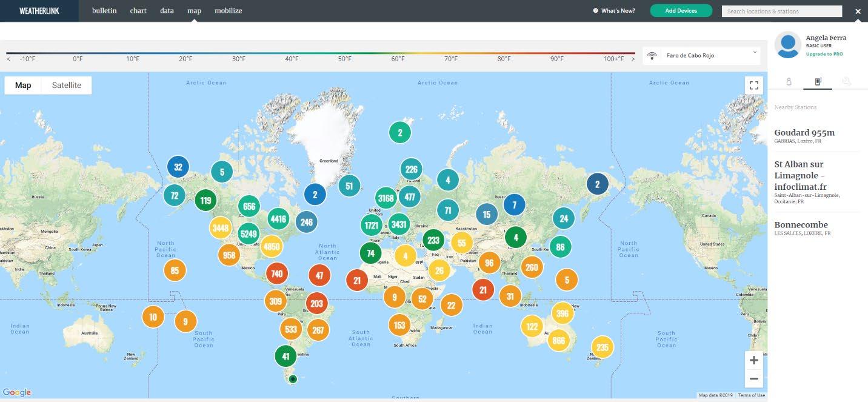The height and width of the screenshot is (402, 868).
Task: Click the Upgrade to PRO link
Action: pyautogui.click(x=824, y=54)
